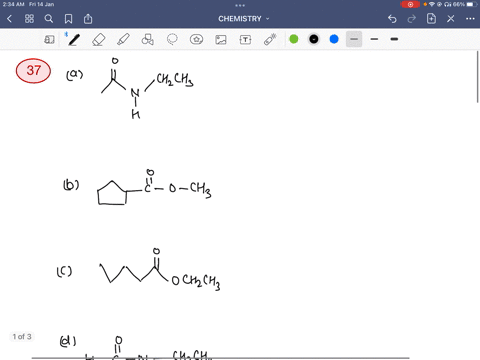
Task: Pick the black pen color
Action: click(x=314, y=39)
